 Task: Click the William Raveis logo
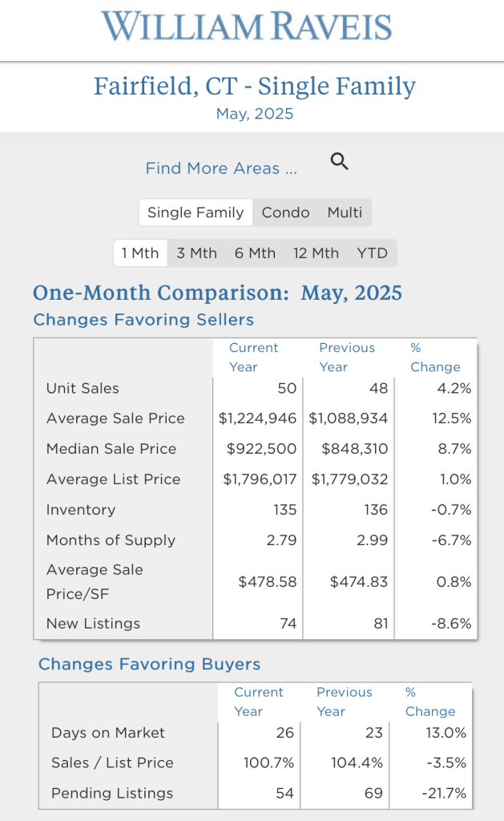(247, 26)
